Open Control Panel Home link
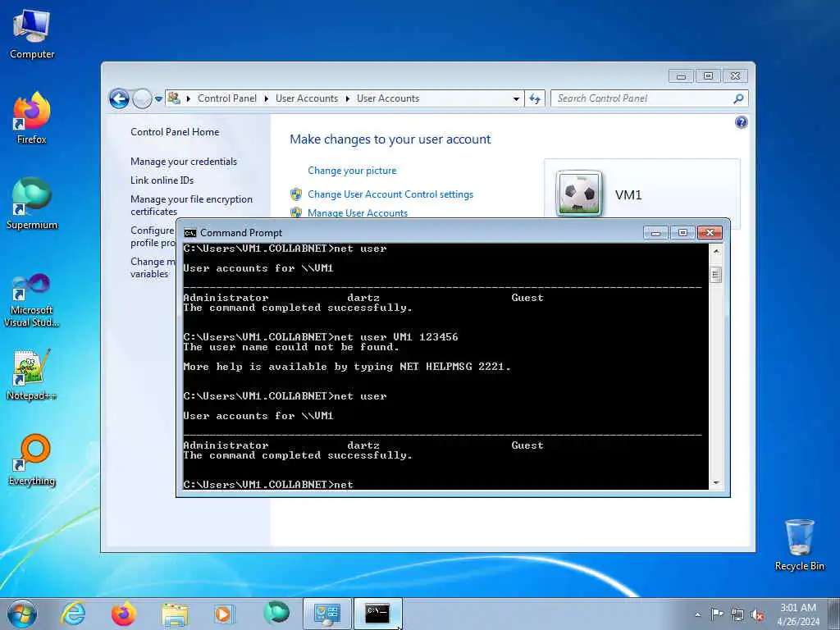 coord(175,132)
